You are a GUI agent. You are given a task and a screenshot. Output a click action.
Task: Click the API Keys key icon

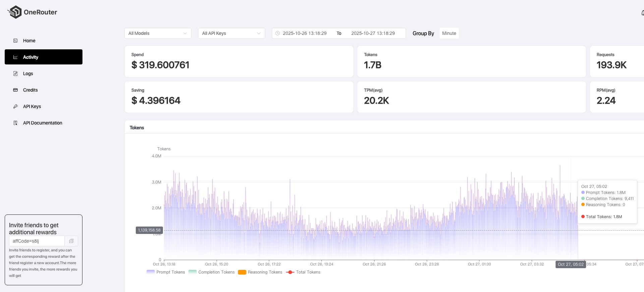[15, 106]
